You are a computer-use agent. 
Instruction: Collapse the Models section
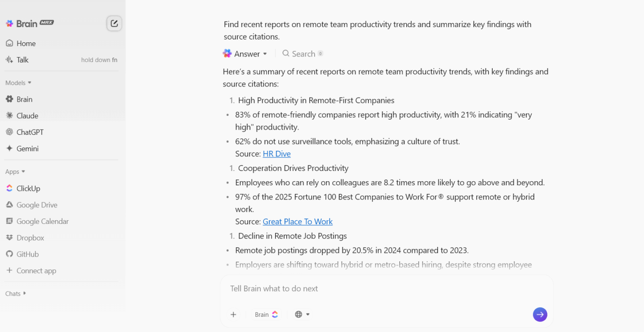point(18,83)
